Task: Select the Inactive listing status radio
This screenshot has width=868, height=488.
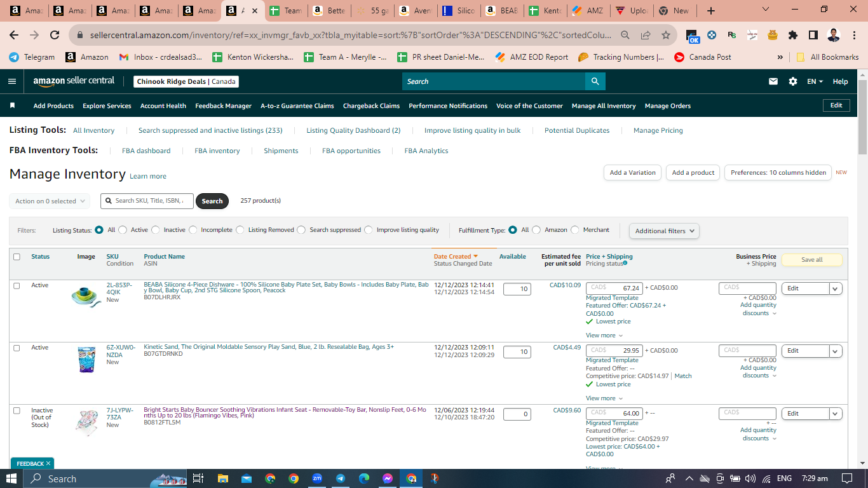Action: coord(156,230)
